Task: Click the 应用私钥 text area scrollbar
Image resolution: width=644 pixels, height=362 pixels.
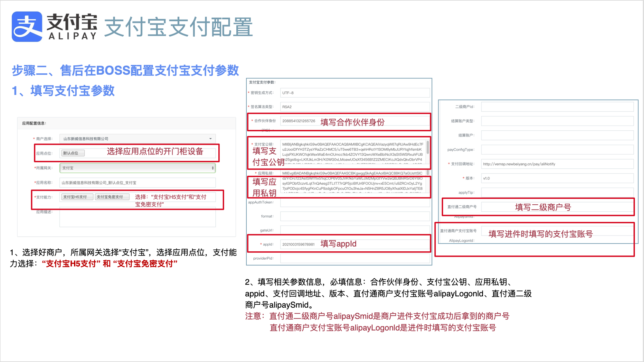Action: coord(428,173)
